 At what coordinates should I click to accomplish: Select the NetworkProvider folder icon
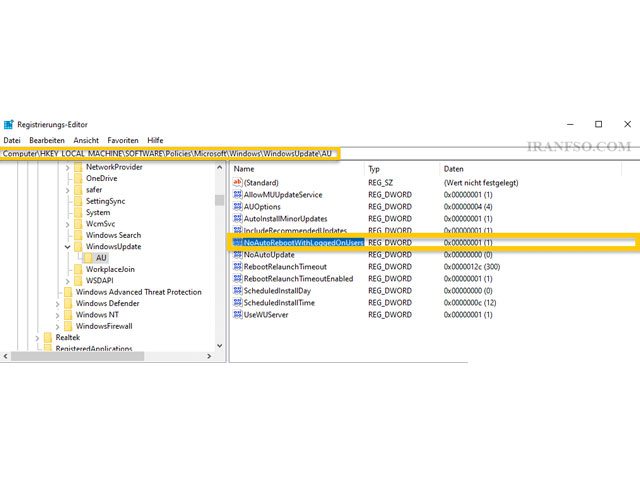point(78,167)
